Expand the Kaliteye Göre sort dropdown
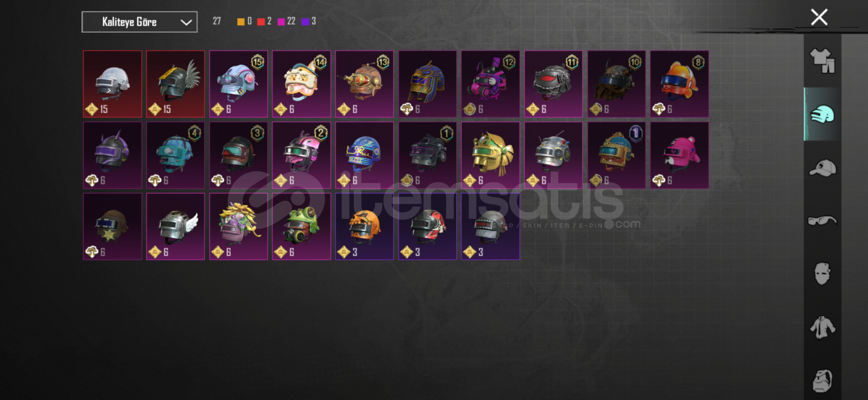 pos(139,22)
